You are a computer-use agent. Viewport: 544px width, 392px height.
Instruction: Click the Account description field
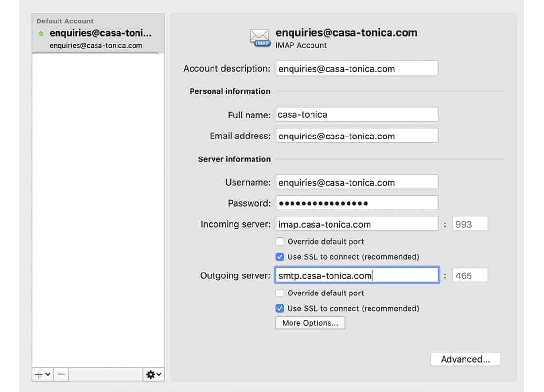[x=357, y=68]
